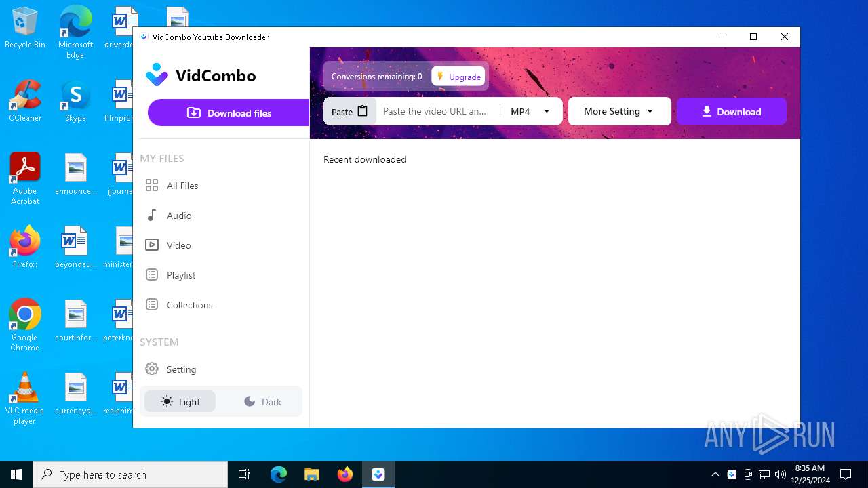Switch to Dark theme
Screen dimensions: 868x488
(262, 402)
